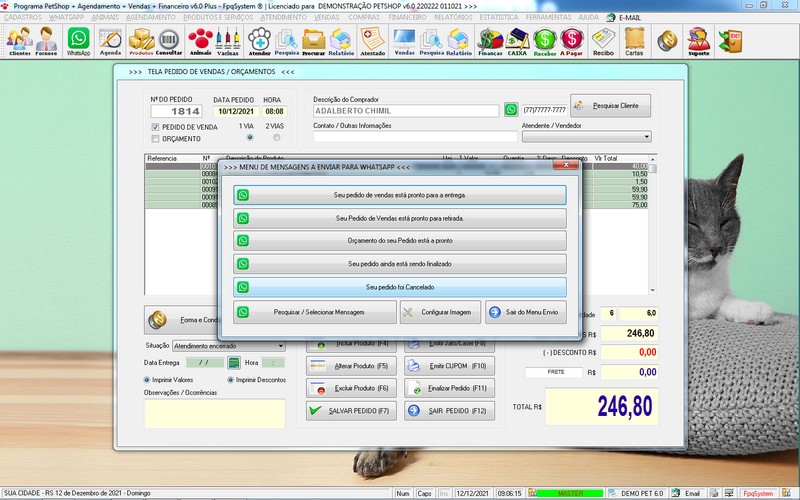Screen dimensions: 800x500
Task: Click SAIR PEDIDO (F12) button
Action: click(x=449, y=410)
